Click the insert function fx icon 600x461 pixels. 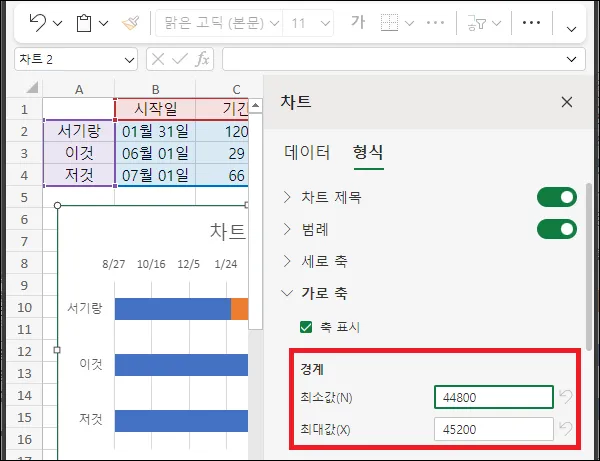(x=202, y=59)
